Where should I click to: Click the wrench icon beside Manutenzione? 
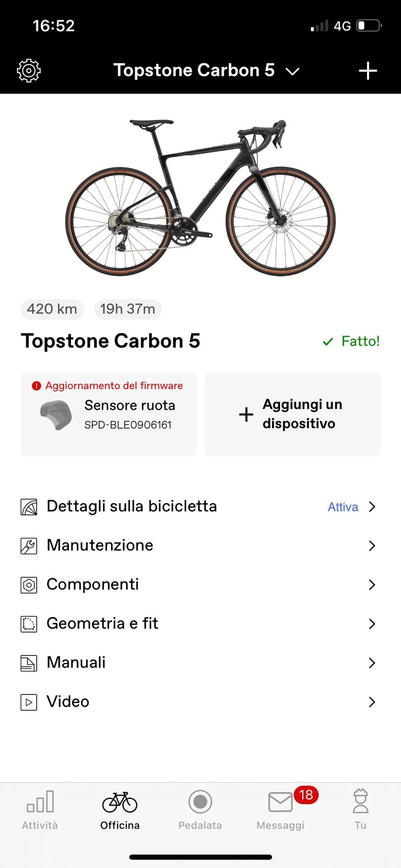[x=29, y=546]
